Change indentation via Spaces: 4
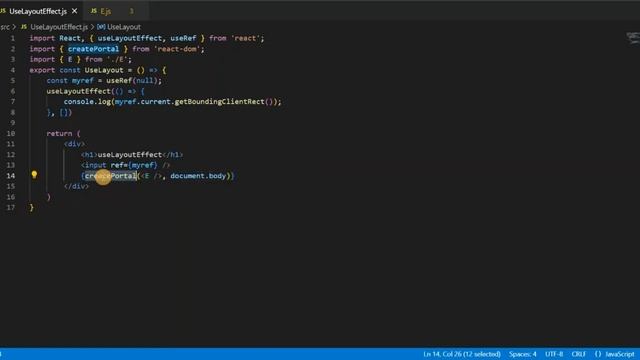The width and height of the screenshot is (640, 360). tap(522, 354)
